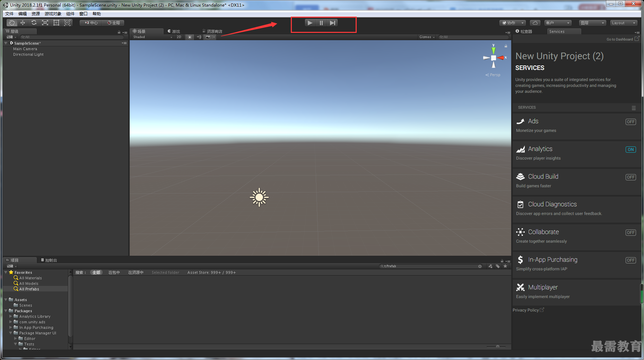Switch In-App Purchasing OFF toggle
Image resolution: width=644 pixels, height=360 pixels.
[630, 260]
